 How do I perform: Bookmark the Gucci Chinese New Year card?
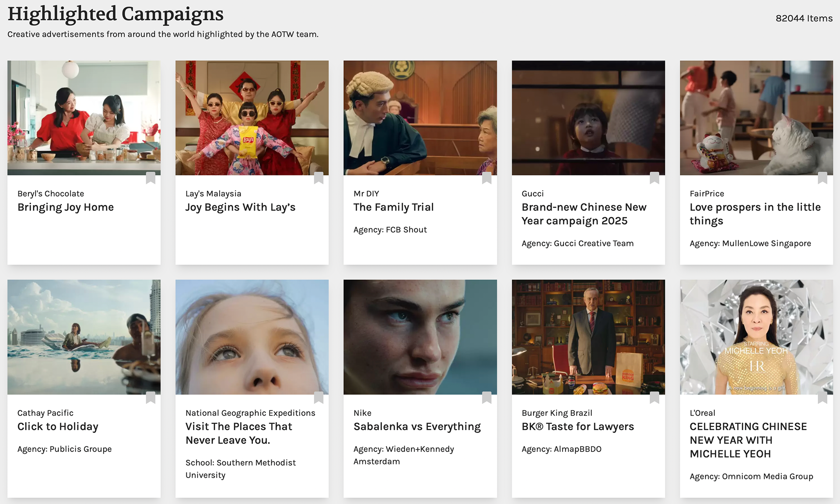[x=654, y=178]
